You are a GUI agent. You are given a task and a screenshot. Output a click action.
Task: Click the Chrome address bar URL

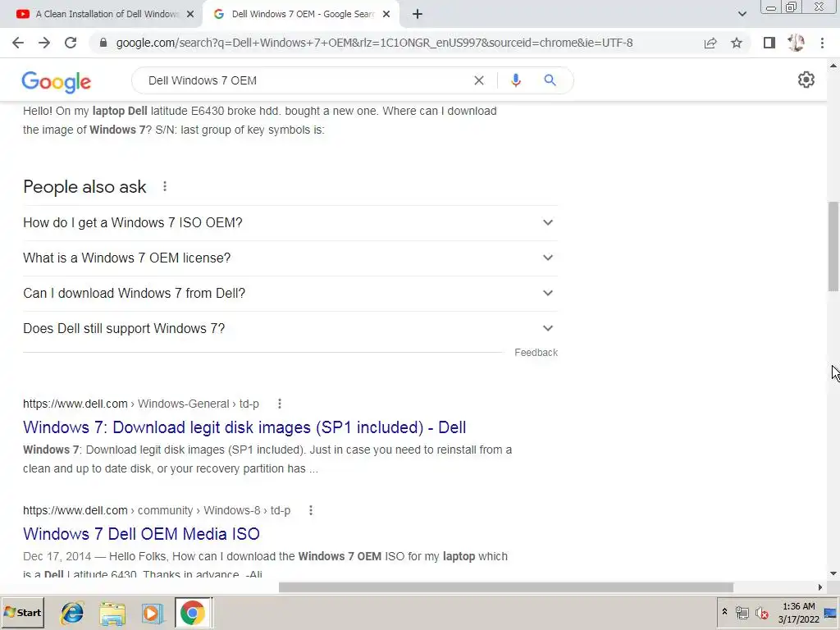tap(374, 43)
